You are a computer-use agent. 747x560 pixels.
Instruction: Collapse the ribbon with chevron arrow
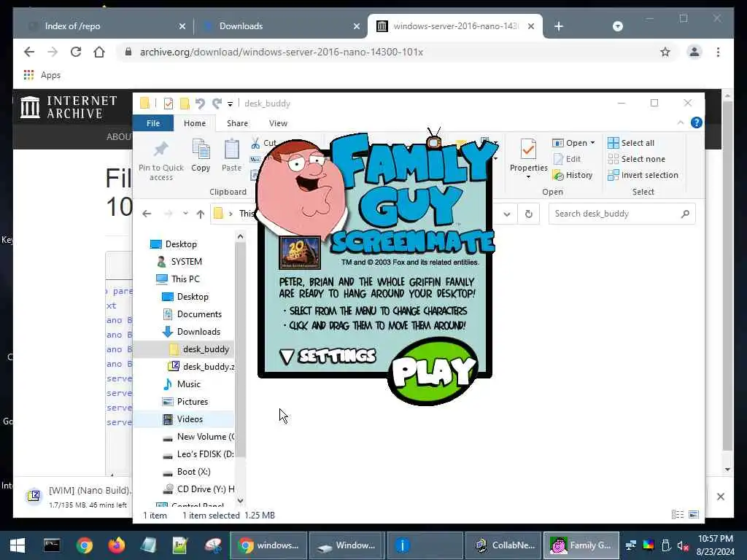click(x=681, y=122)
